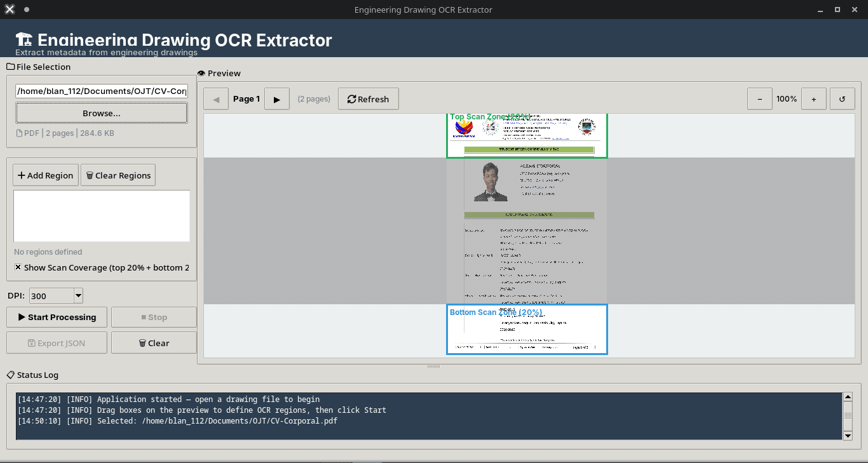Minimize the window from the title bar
This screenshot has width=868, height=463.
[821, 10]
